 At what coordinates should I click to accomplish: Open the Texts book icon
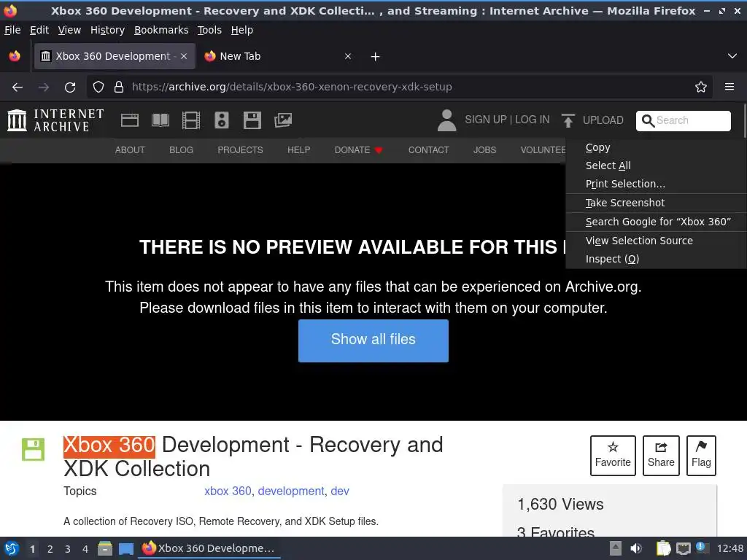160,120
